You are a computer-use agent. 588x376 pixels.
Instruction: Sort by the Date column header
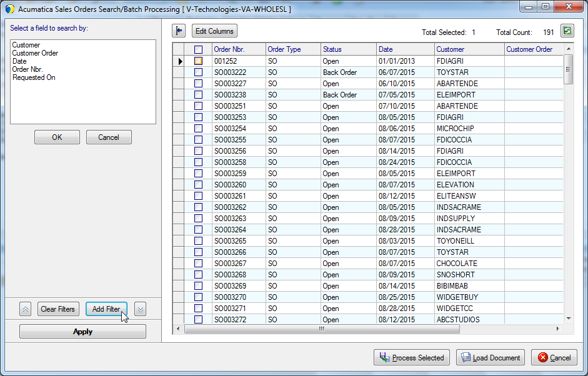pos(406,49)
